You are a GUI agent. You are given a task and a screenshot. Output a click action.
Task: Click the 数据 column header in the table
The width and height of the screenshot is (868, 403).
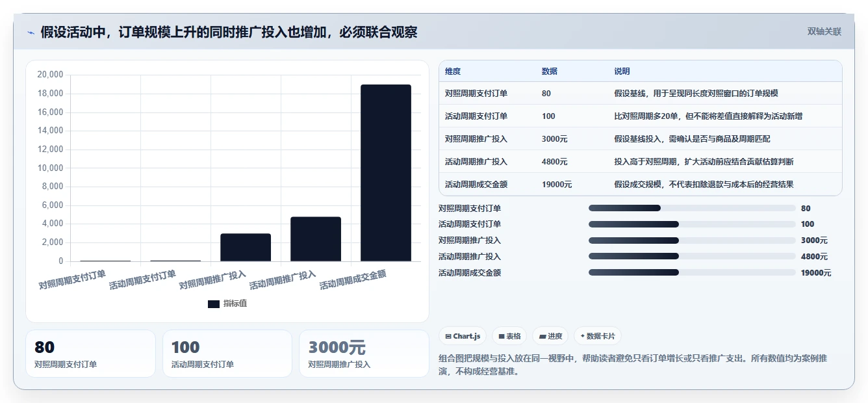[549, 71]
